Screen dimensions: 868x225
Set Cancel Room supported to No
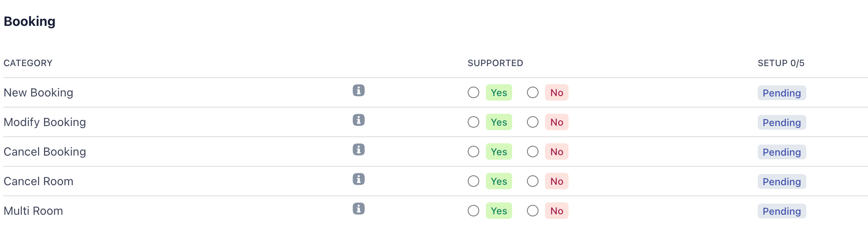pyautogui.click(x=533, y=181)
